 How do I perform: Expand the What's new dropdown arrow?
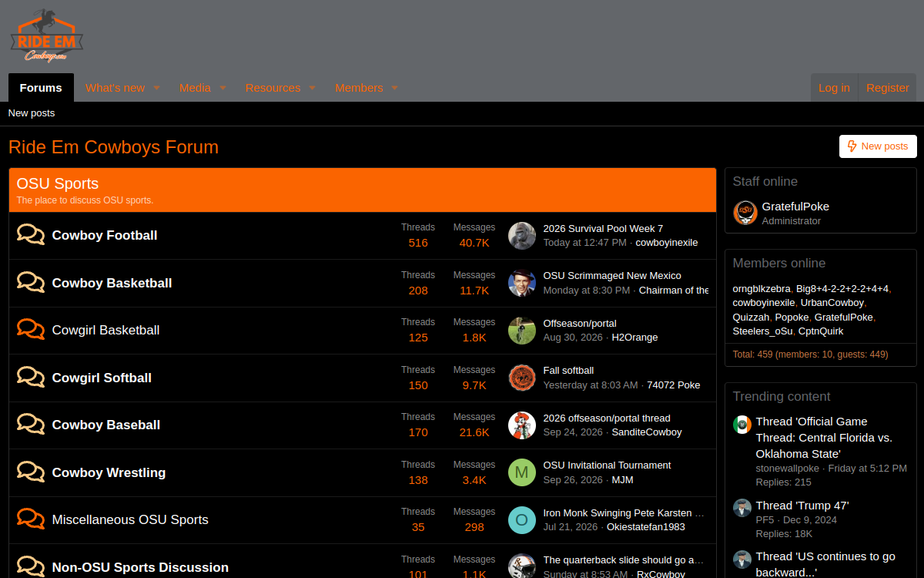(x=156, y=88)
